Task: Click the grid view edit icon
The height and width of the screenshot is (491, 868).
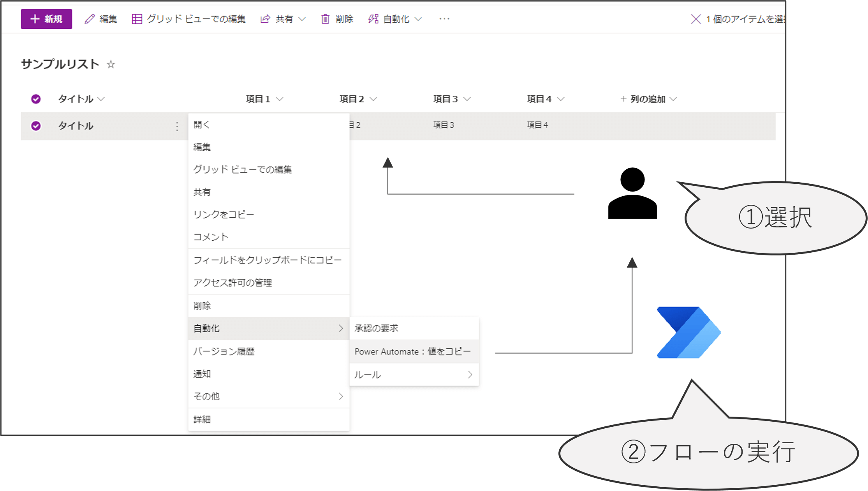Action: point(137,19)
